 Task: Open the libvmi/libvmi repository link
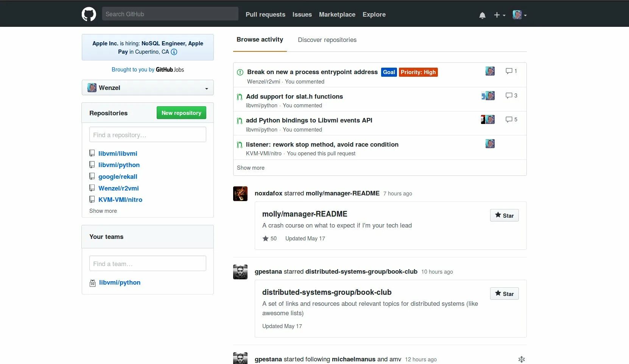tap(118, 153)
